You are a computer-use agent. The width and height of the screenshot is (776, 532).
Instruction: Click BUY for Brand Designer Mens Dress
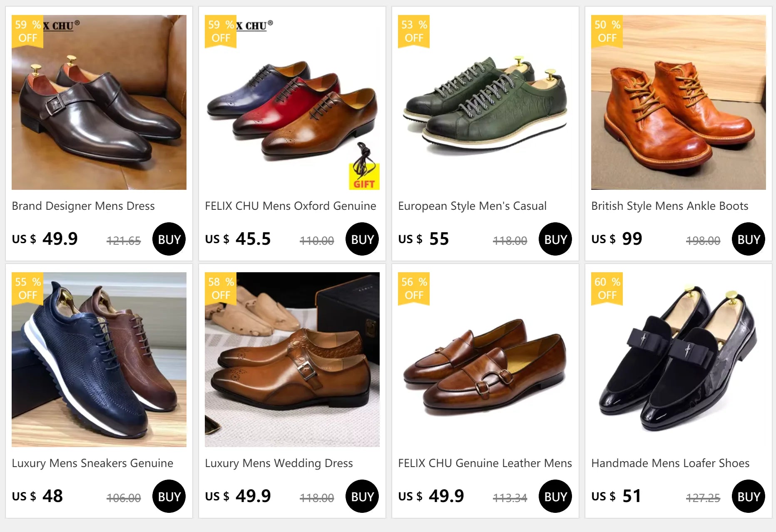click(x=169, y=239)
